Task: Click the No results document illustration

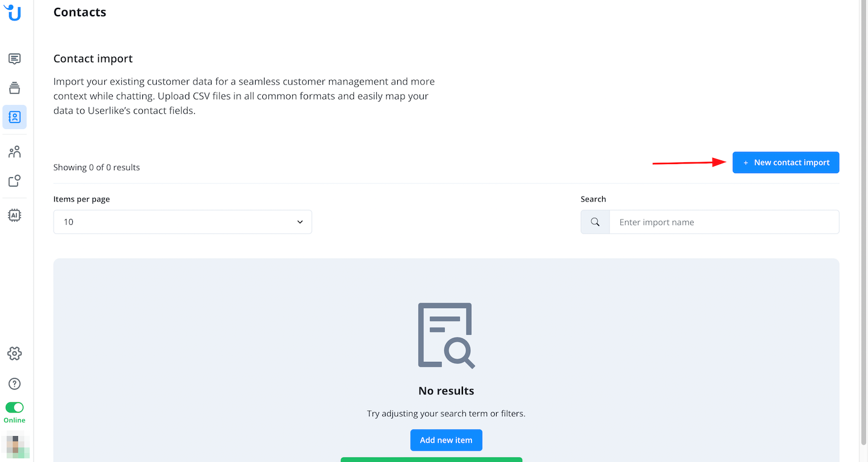Action: tap(446, 335)
